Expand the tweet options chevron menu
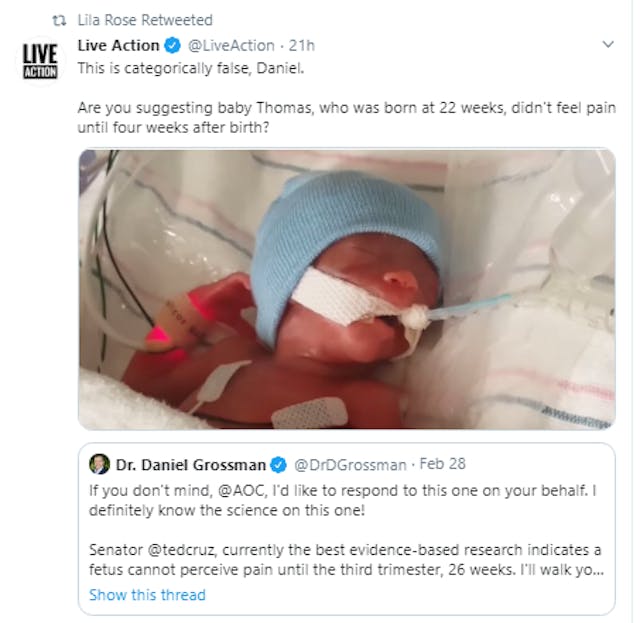Image resolution: width=640 pixels, height=623 pixels. point(608,46)
